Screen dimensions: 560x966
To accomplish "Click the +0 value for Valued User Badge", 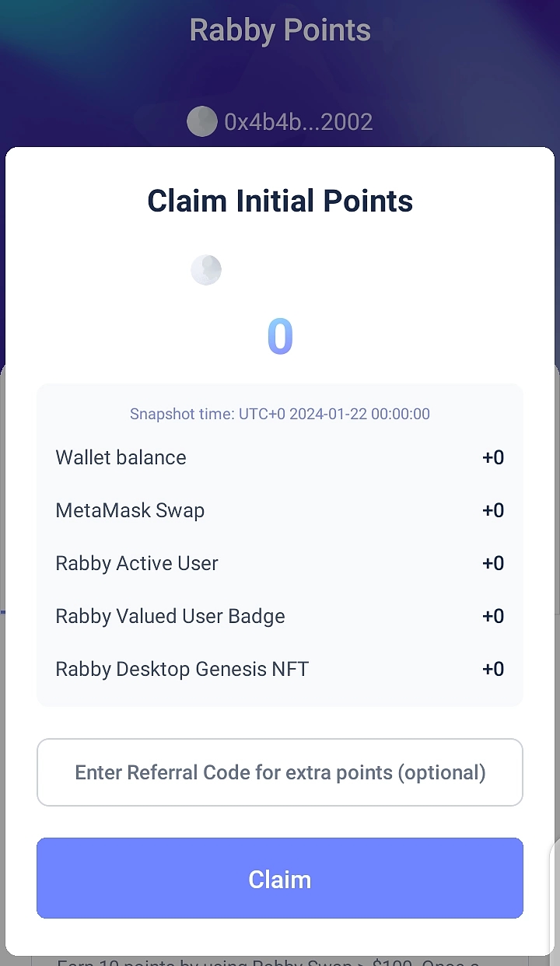I will point(493,616).
